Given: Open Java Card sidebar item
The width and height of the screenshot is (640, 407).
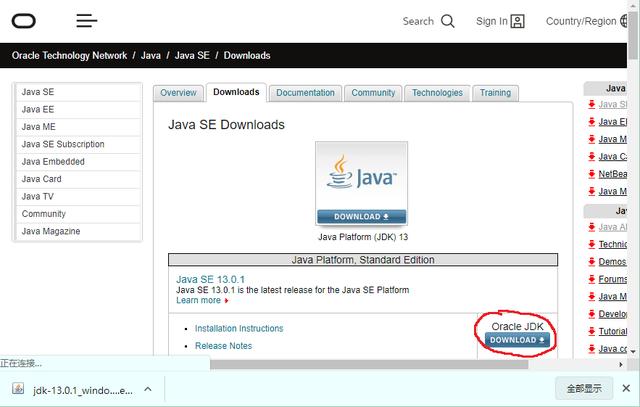Looking at the screenshot, I should 79,179.
